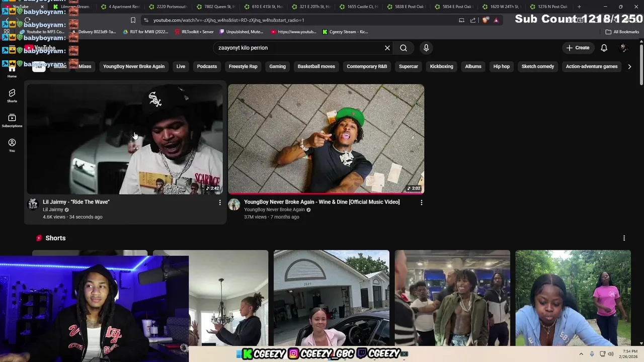This screenshot has width=644, height=362.
Task: Click the Create button
Action: (578, 48)
